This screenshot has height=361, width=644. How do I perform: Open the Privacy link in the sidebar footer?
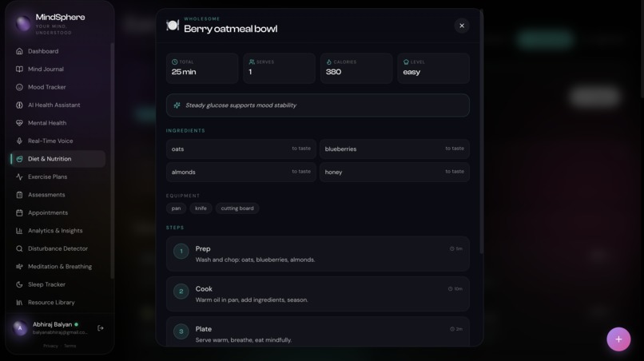(x=50, y=346)
